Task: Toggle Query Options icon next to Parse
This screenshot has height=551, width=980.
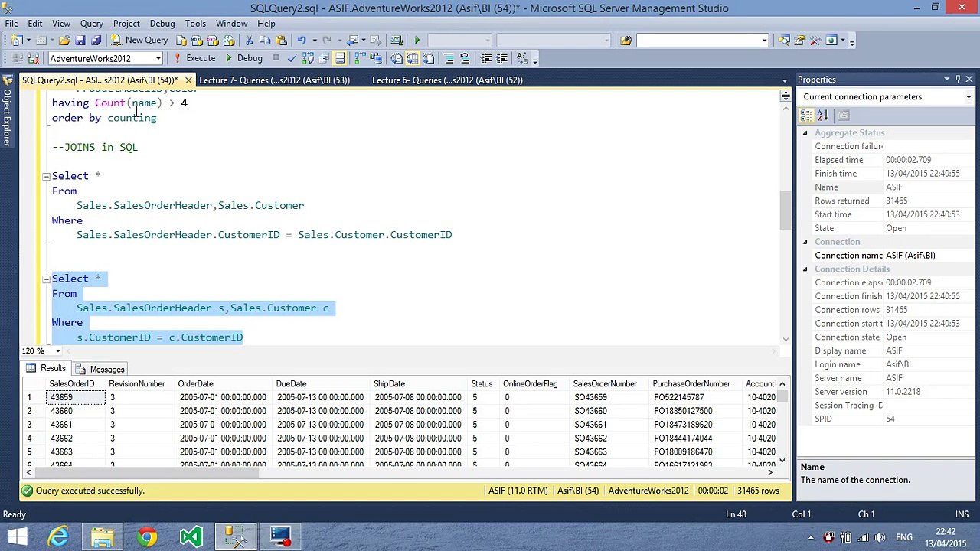Action: (324, 58)
